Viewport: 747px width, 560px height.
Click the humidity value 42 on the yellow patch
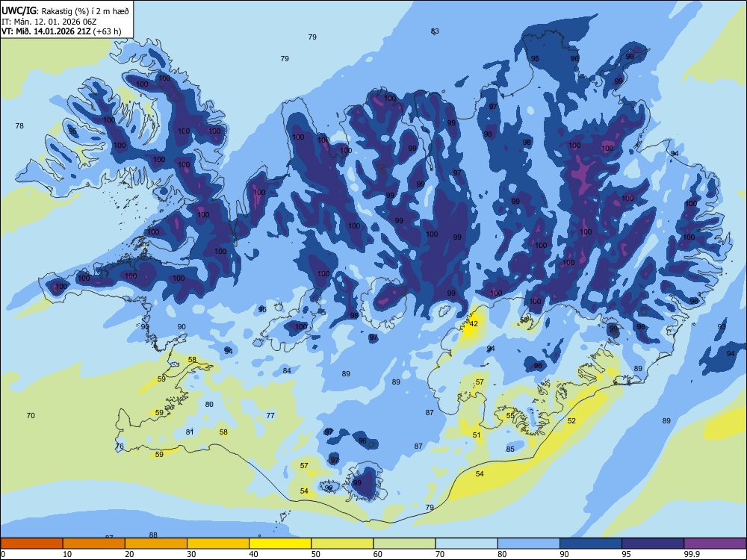[x=474, y=324]
